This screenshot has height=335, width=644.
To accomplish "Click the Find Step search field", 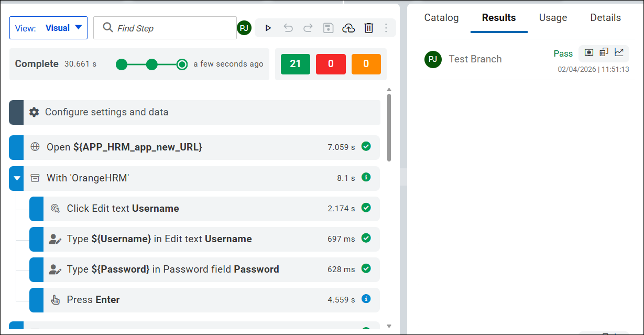I will coord(165,28).
